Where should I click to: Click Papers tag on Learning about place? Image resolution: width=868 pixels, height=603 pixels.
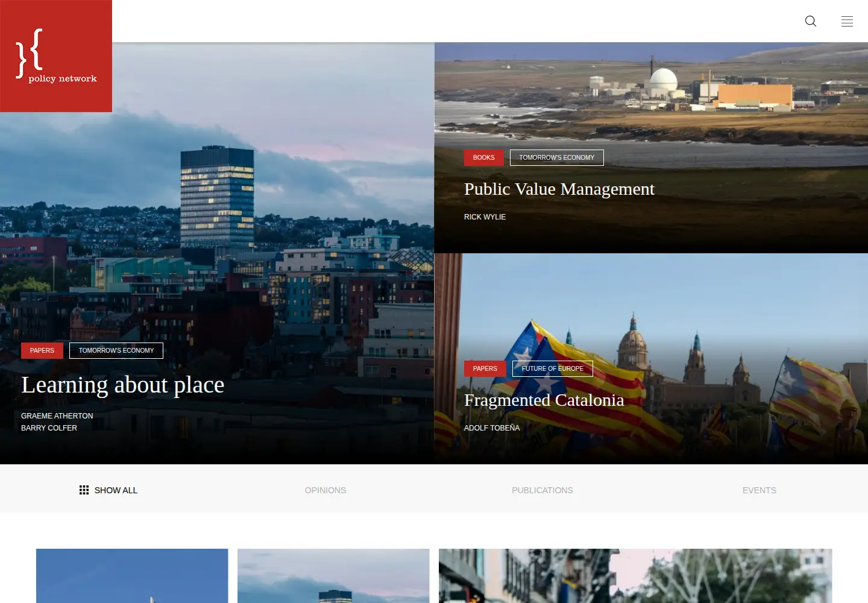click(42, 350)
